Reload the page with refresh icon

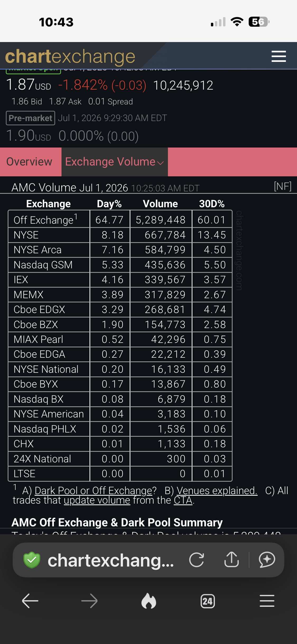[x=197, y=560]
